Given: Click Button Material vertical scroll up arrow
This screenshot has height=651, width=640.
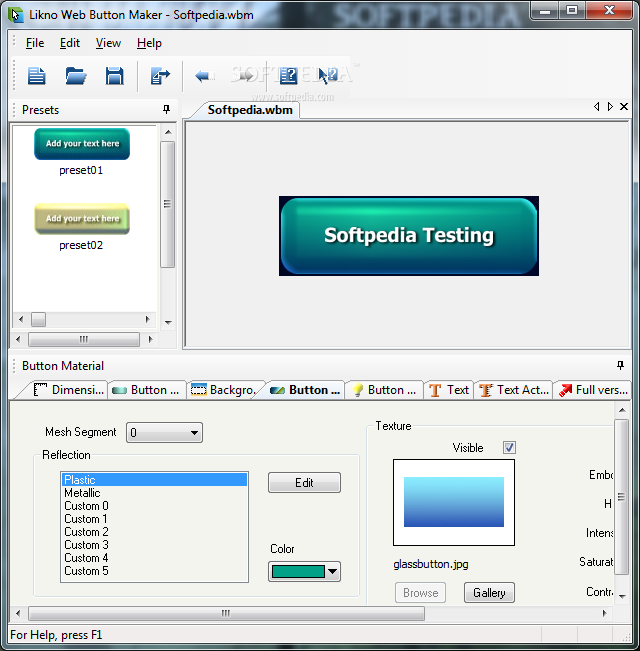Looking at the screenshot, I should coord(622,410).
